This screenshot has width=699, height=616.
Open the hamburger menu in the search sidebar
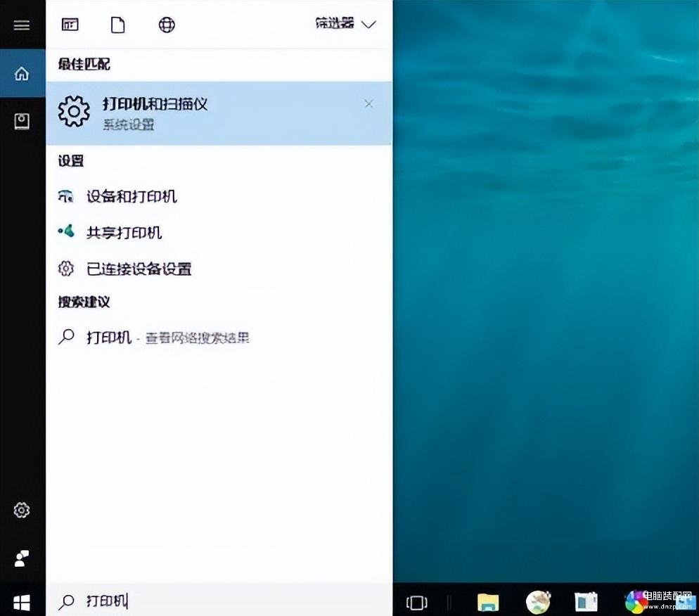point(21,25)
